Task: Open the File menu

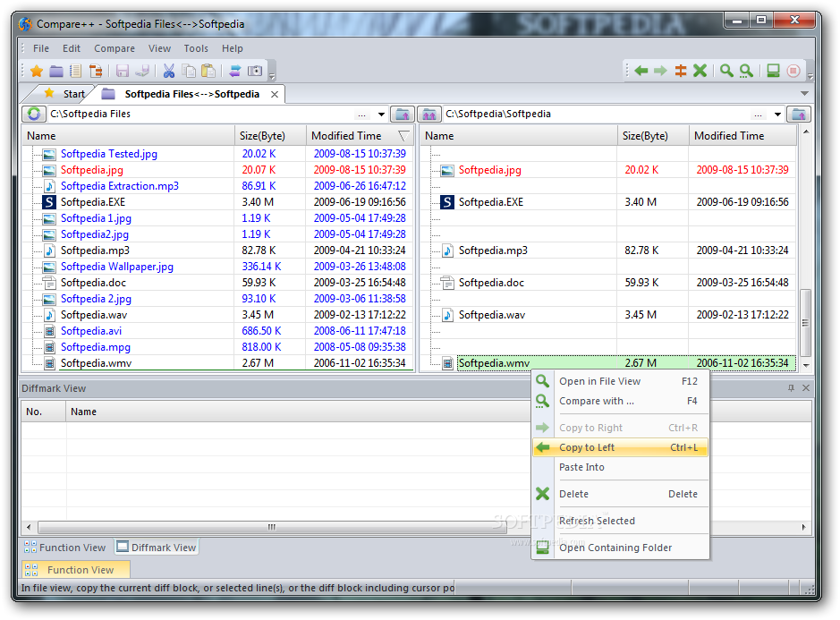Action: 41,48
